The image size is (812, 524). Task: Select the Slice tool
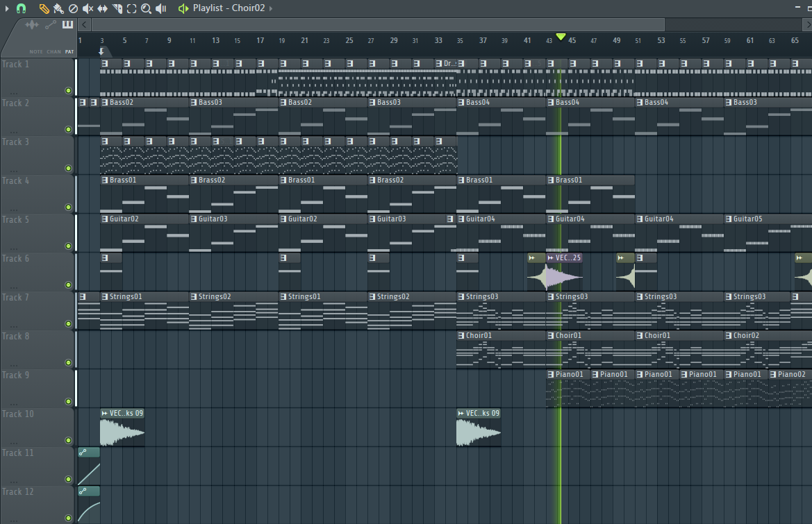(117, 8)
